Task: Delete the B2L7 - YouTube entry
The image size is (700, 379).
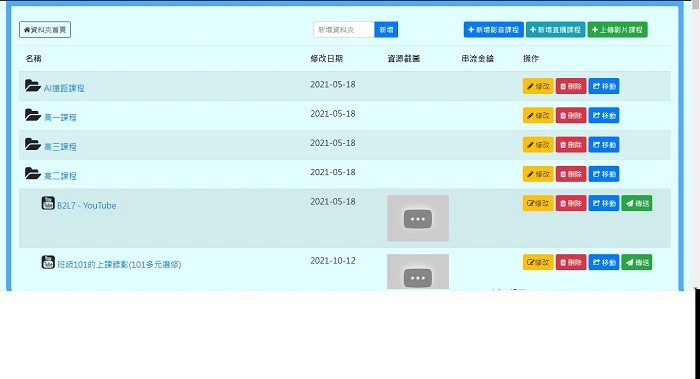Action: 571,203
